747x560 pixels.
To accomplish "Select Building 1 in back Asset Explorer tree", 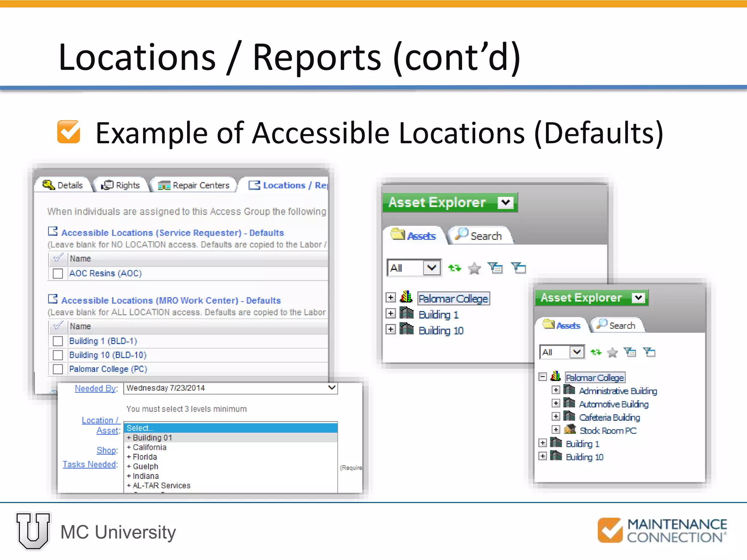I will (438, 314).
